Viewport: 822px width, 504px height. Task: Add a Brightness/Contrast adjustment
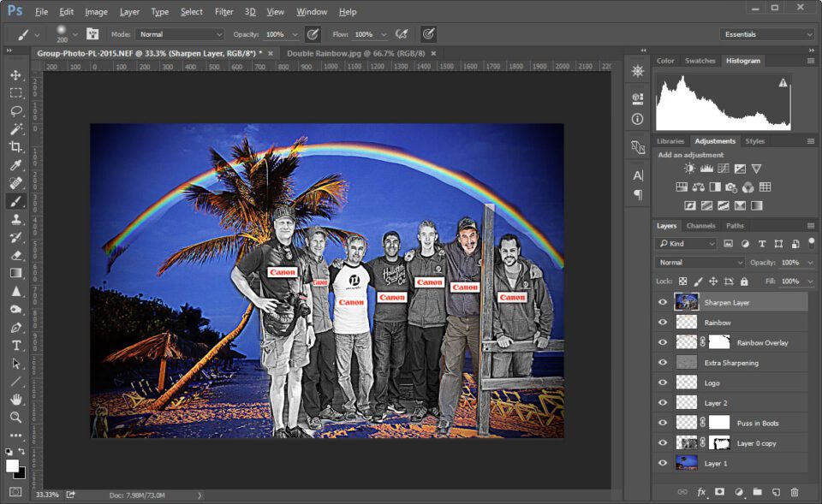689,169
